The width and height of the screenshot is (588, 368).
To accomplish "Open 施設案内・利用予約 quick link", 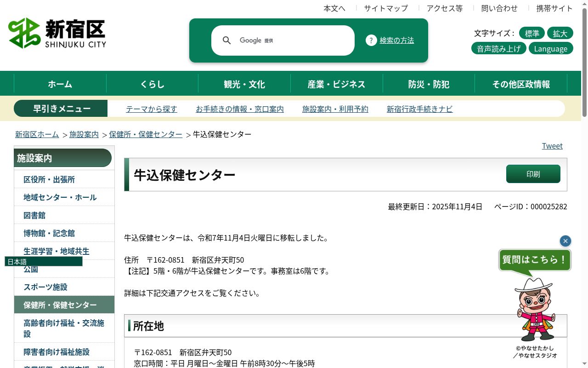I will [x=335, y=109].
